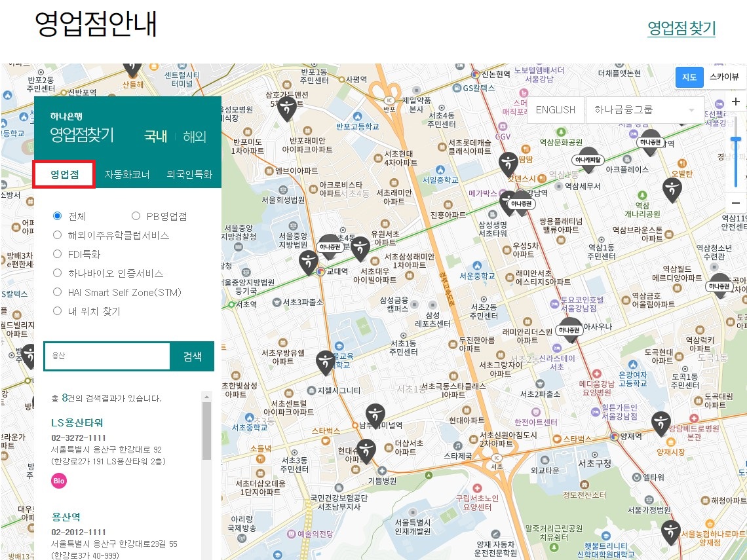The image size is (747, 560).
Task: Switch map to 지도 view
Action: coord(689,77)
